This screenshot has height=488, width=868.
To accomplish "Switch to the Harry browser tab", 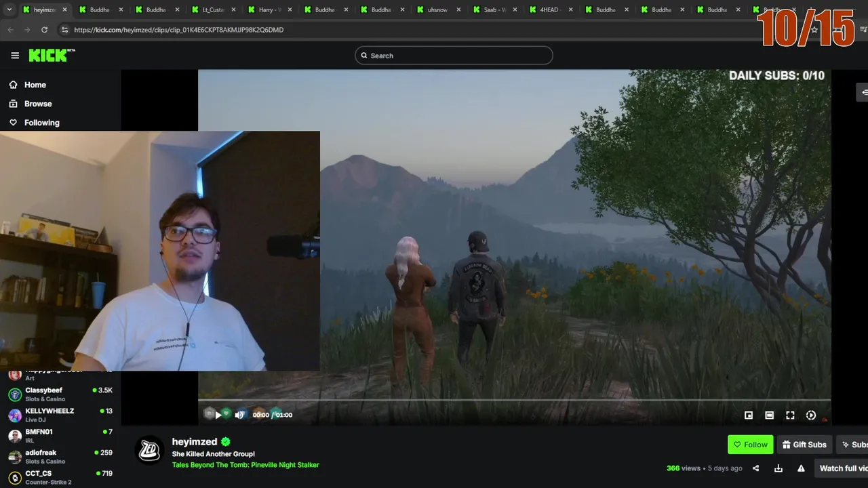I will (269, 10).
